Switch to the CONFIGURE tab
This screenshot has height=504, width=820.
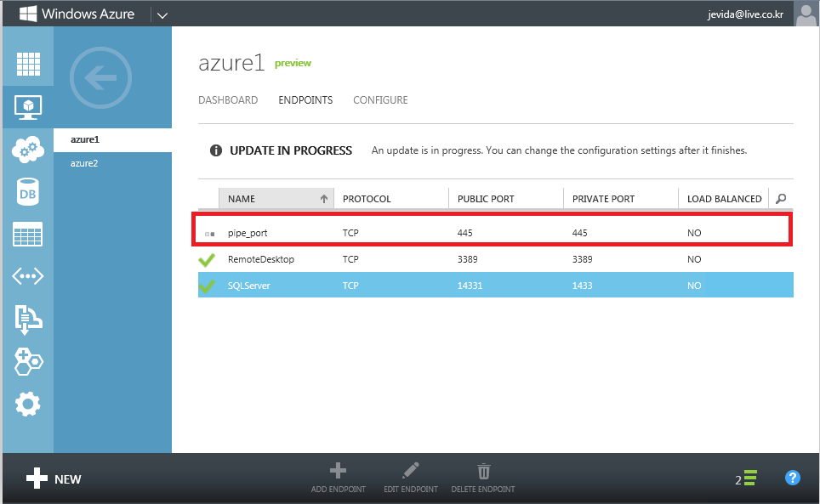pos(380,99)
